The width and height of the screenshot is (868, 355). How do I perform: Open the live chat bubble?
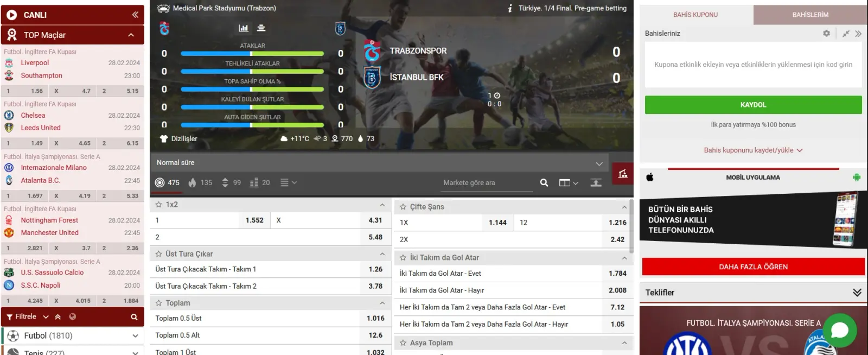coord(839,330)
